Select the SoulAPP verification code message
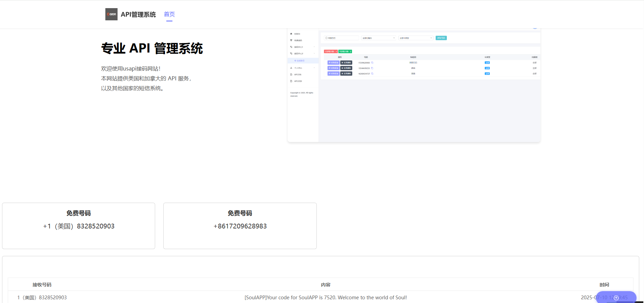 pos(326,297)
